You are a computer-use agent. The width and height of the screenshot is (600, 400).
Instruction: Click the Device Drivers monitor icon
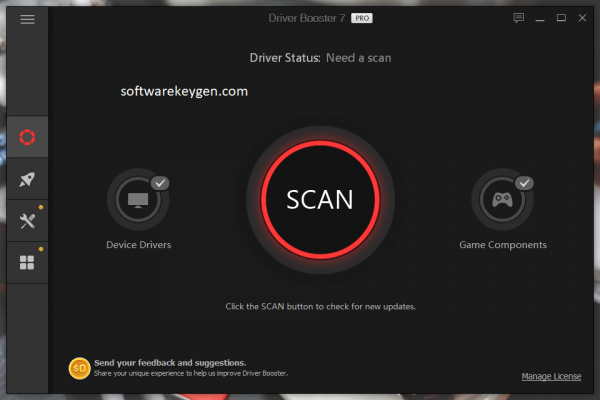pyautogui.click(x=138, y=199)
